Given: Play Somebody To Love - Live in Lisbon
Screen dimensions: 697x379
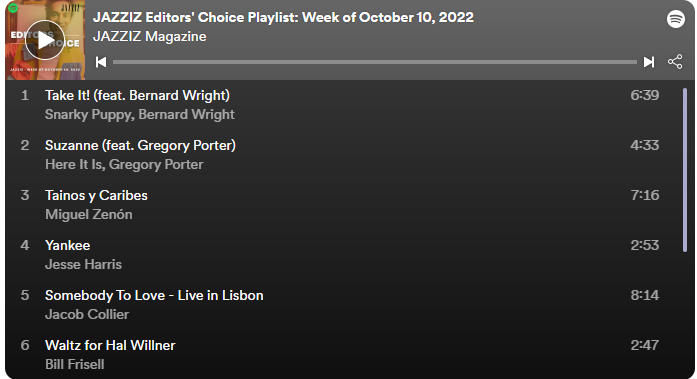Looking at the screenshot, I should point(340,305).
